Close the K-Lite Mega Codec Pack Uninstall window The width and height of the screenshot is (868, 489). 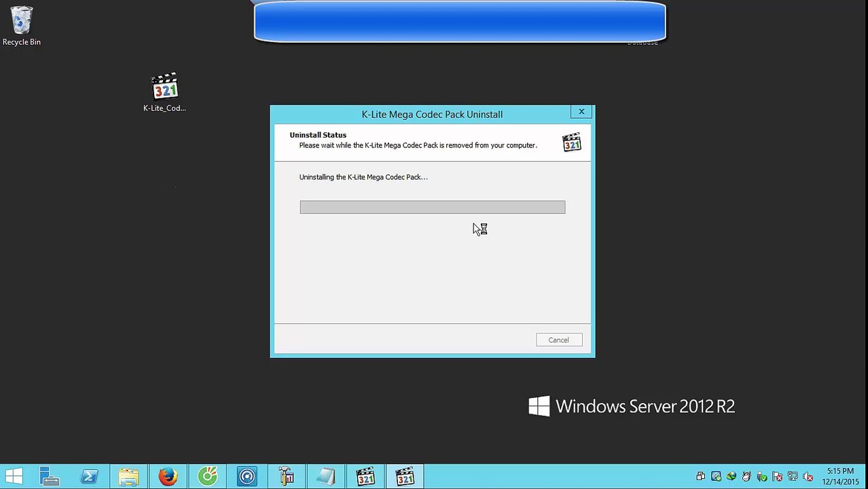coord(581,112)
